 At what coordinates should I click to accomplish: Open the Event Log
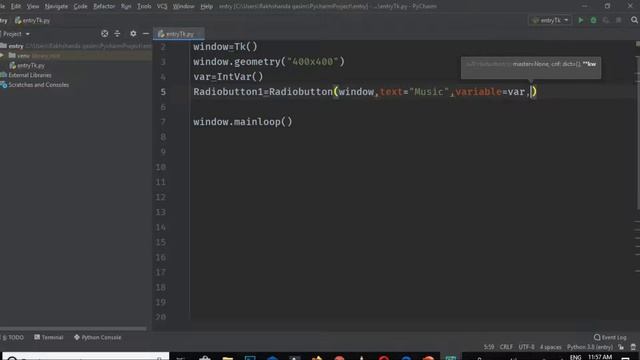pyautogui.click(x=610, y=338)
